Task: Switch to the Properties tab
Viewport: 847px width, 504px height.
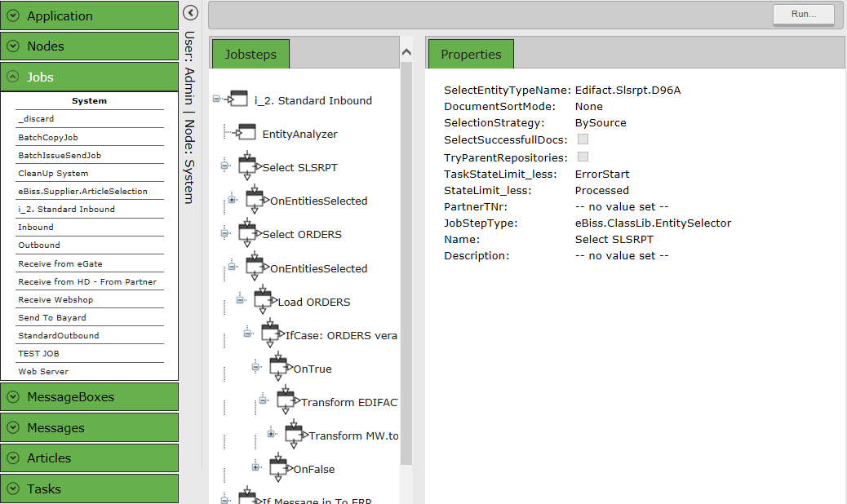Action: (471, 55)
